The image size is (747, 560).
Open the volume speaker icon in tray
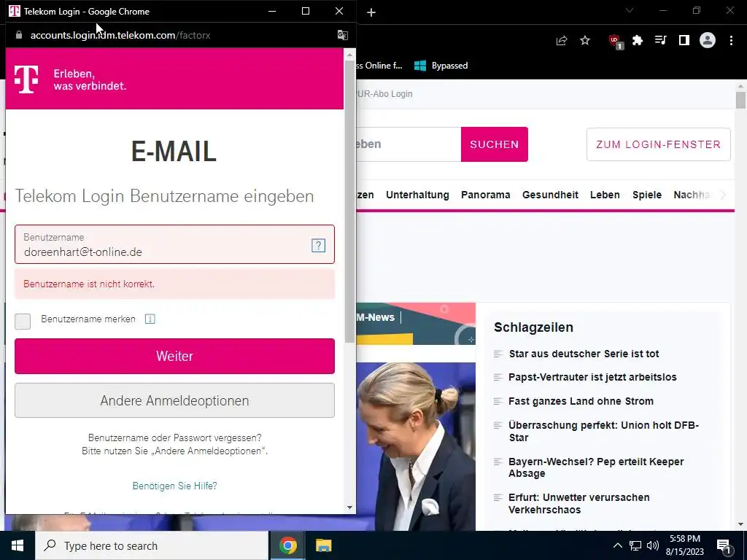653,545
